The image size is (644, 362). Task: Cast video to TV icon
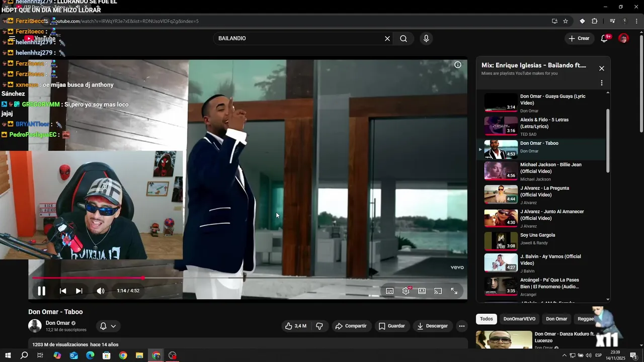[438, 291]
